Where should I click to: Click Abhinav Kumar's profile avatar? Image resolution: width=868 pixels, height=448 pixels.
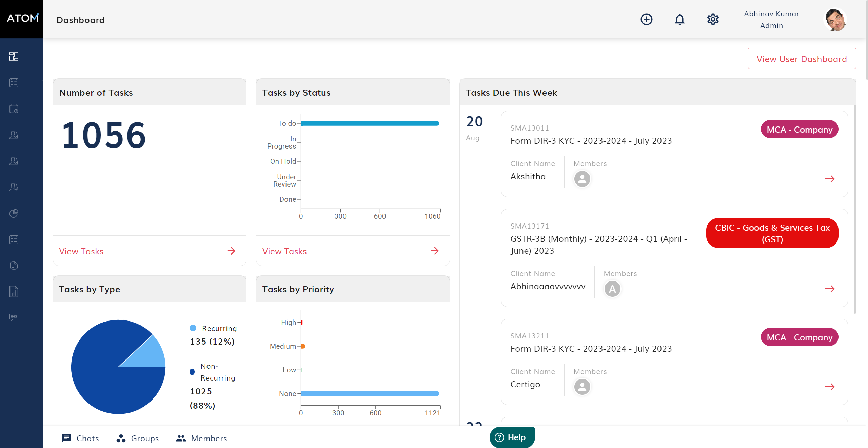834,19
